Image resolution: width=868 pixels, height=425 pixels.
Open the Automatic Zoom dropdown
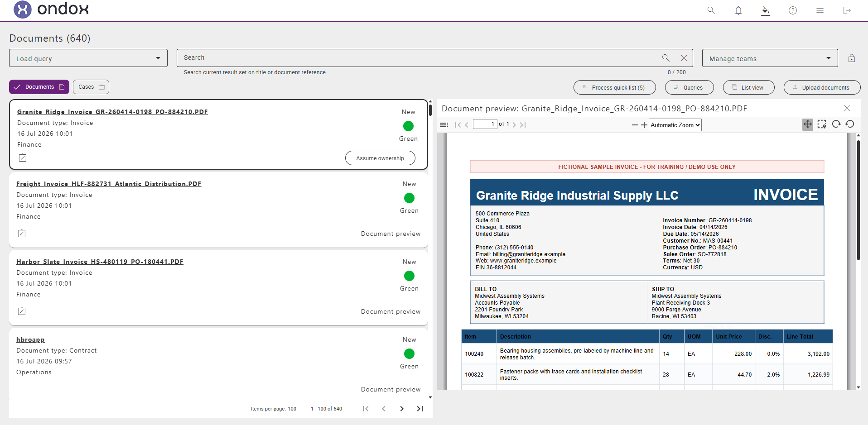(675, 125)
